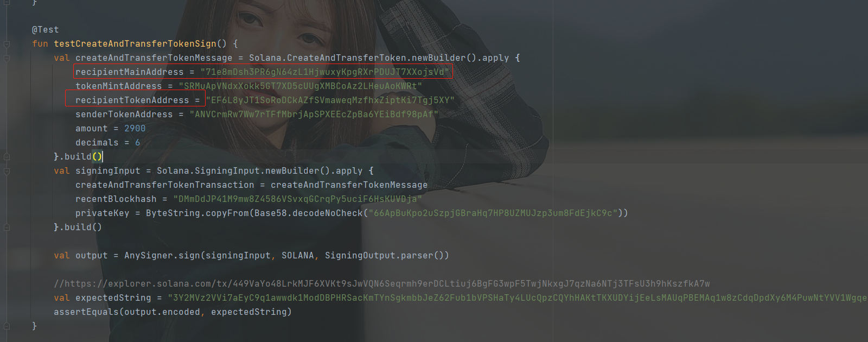Click fold-end marker beside first }.build() line
Screen dimensions: 868x342
[x=7, y=157]
